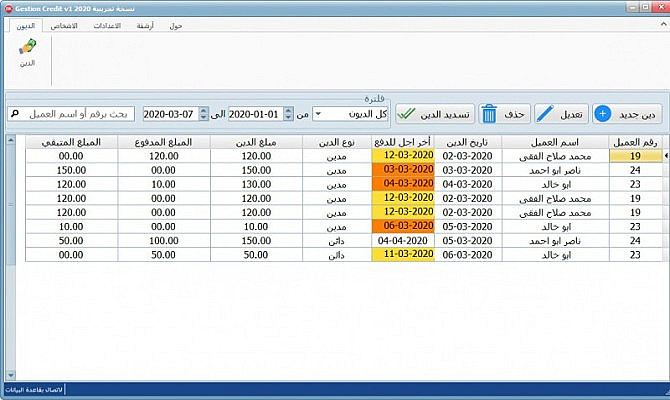The height and width of the screenshot is (400, 670).
Task: Click orange due date 04-03-2020 cell
Action: click(x=403, y=184)
